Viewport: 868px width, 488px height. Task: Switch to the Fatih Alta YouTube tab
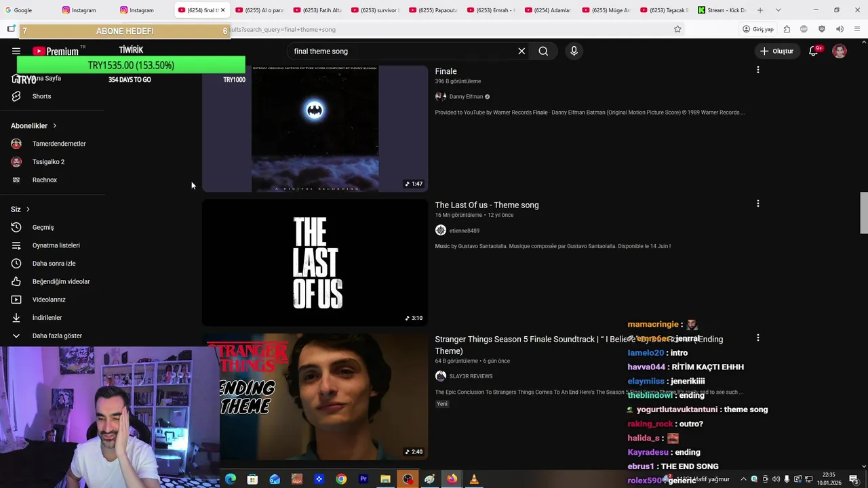pyautogui.click(x=317, y=10)
